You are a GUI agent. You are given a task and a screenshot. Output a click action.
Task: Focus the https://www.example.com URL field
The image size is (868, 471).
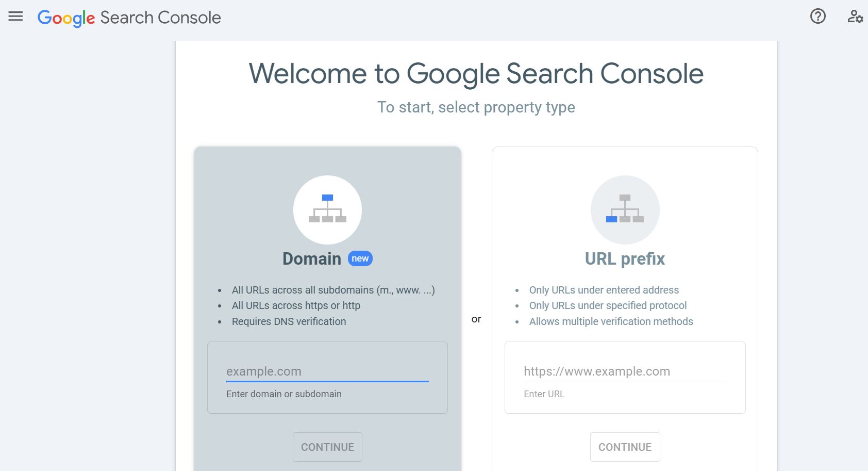pos(625,371)
